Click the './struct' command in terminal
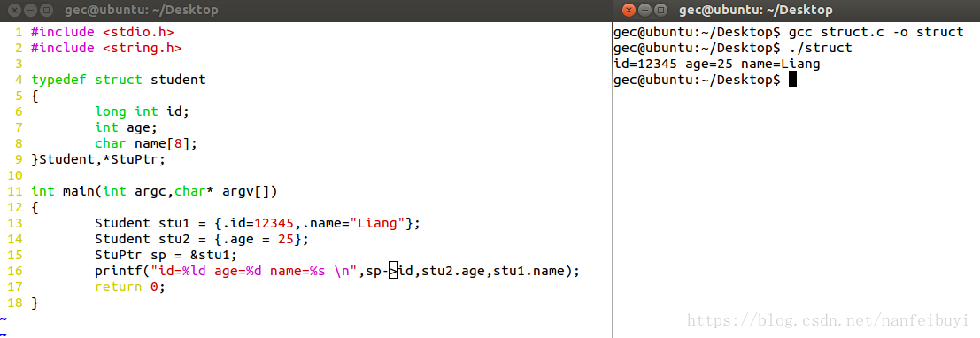Image resolution: width=980 pixels, height=338 pixels. point(821,48)
